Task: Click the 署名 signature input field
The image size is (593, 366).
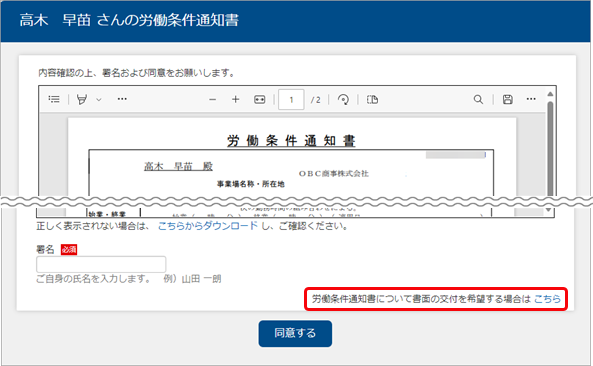Action: [x=101, y=264]
